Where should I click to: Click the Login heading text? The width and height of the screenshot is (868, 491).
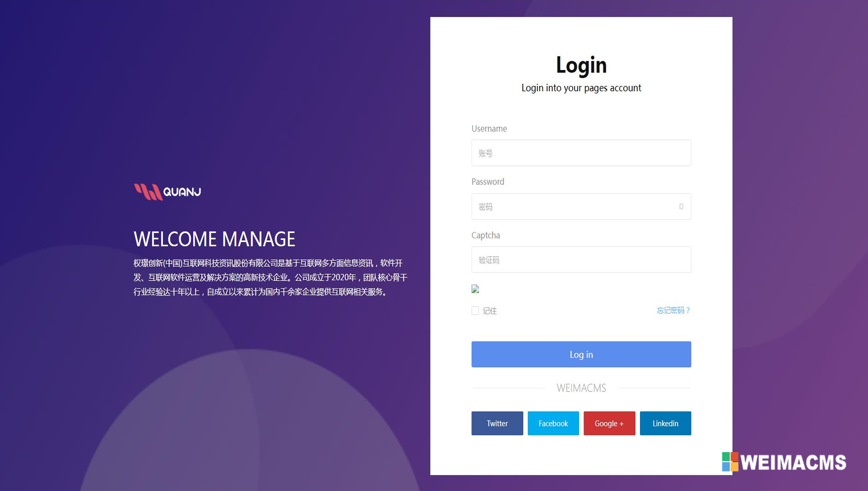(581, 65)
